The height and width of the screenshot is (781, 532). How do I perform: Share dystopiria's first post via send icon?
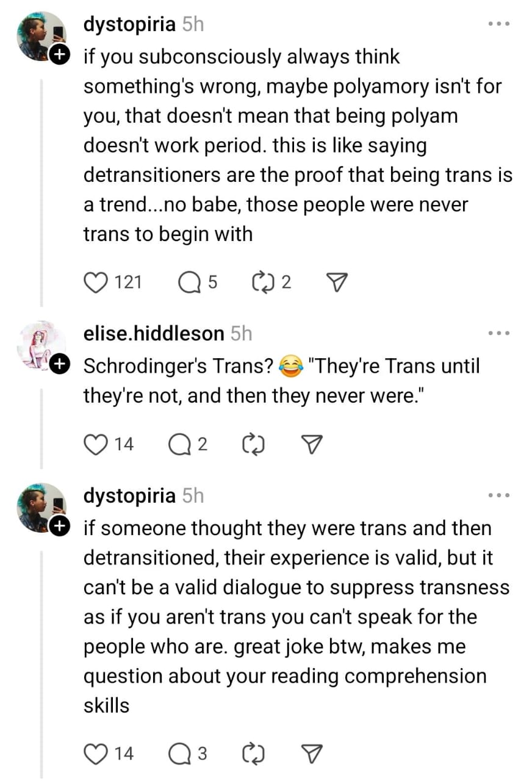point(337,282)
